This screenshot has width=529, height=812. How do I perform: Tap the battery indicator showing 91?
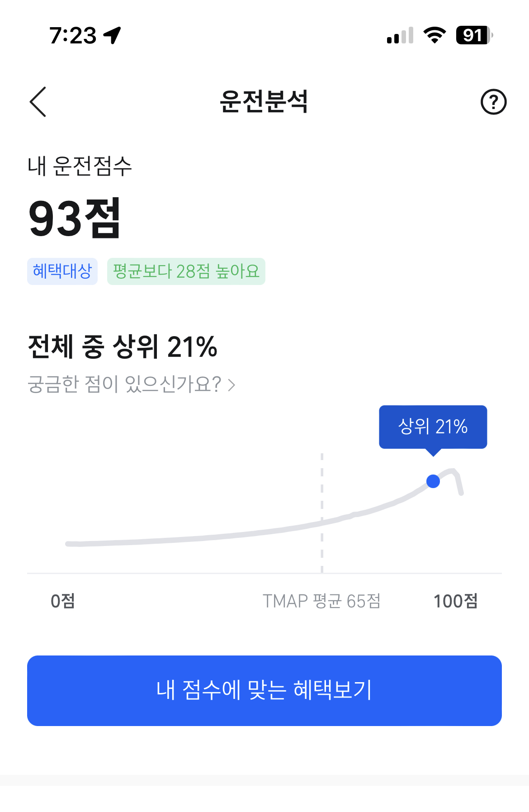474,35
